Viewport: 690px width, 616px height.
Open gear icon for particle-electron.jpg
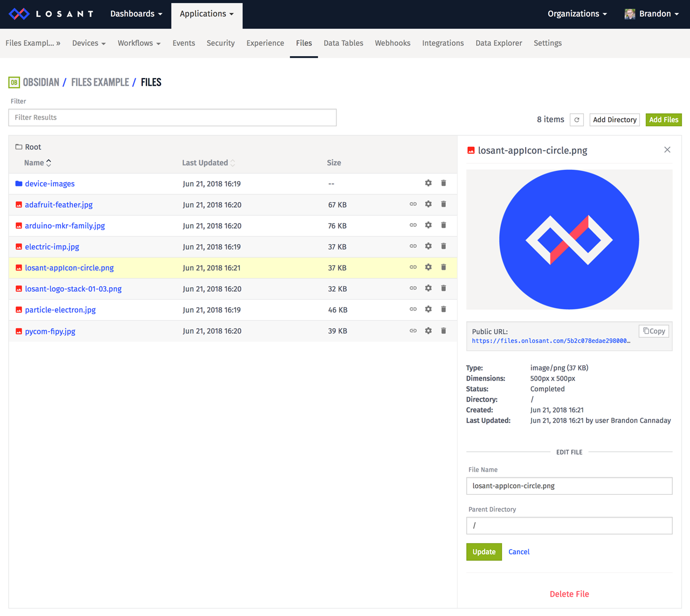pyautogui.click(x=428, y=309)
